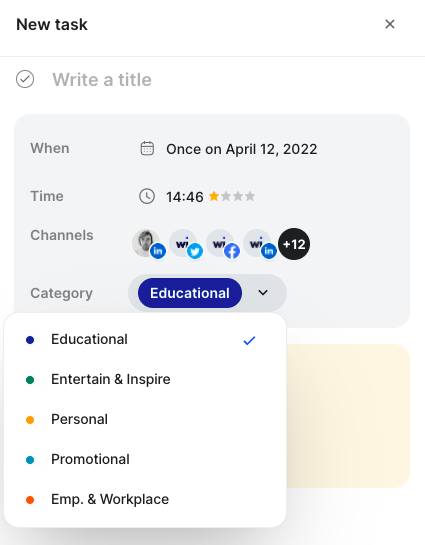This screenshot has width=425, height=545.
Task: Toggle the task complete check circle
Action: click(x=25, y=79)
